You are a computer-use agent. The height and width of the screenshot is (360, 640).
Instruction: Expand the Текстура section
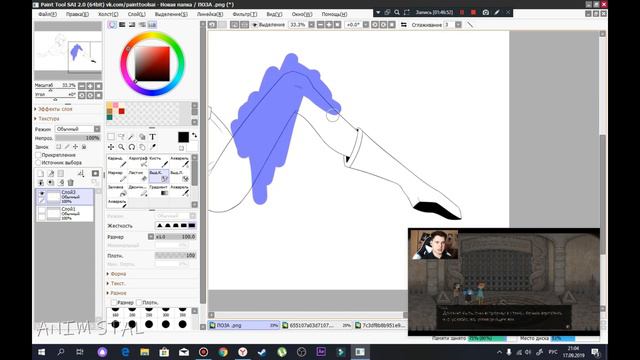[49, 119]
